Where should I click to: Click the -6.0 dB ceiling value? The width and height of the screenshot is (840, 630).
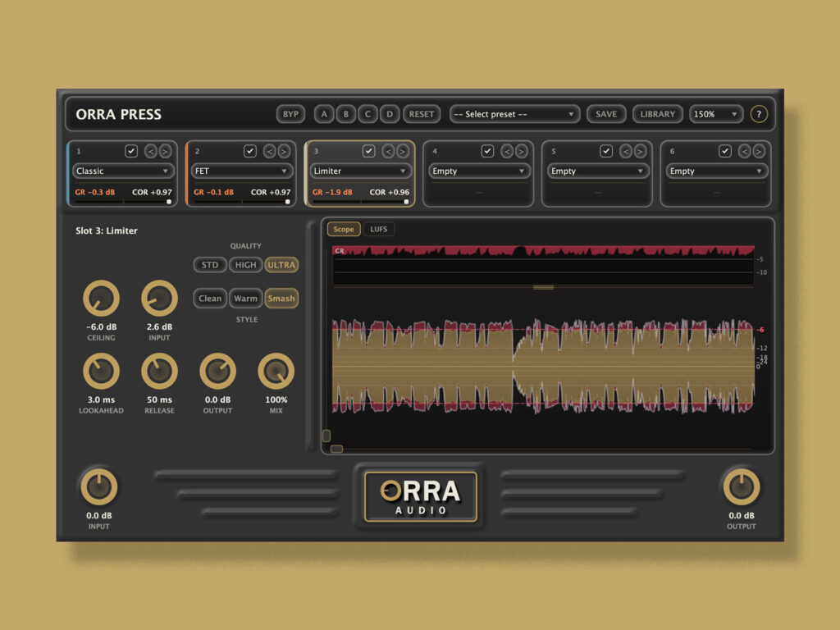pos(101,326)
